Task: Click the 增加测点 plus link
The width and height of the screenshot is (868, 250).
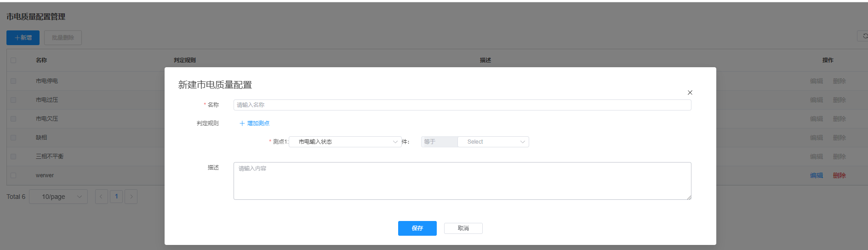Action: pos(254,123)
